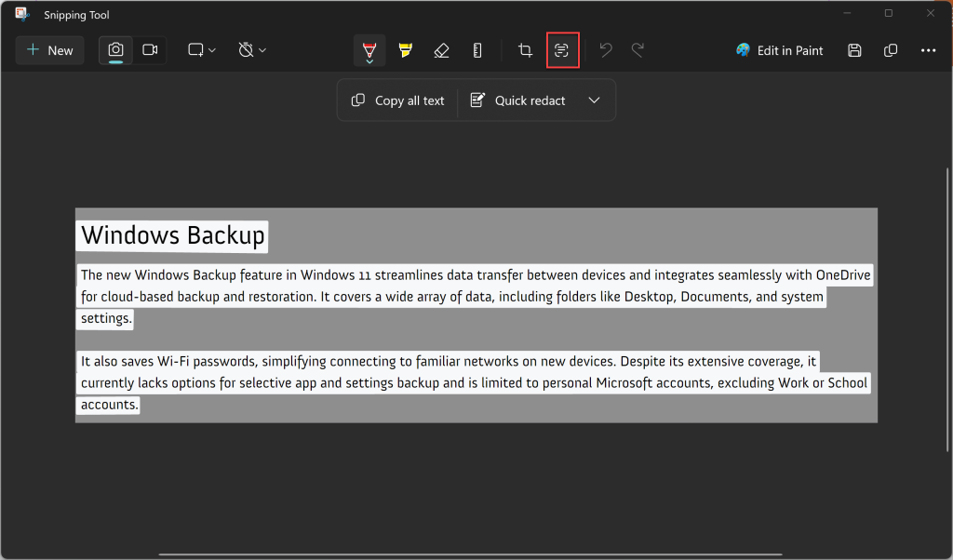The height and width of the screenshot is (560, 953).
Task: Close the Snipping Tool window
Action: point(931,13)
